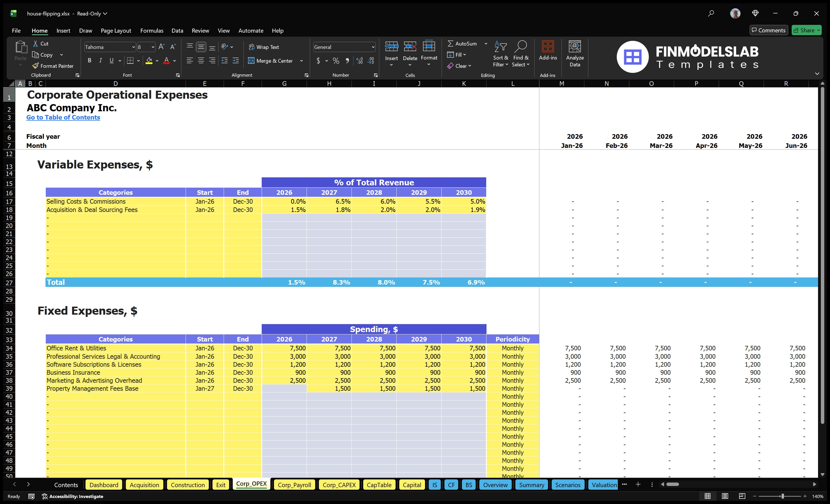Click the add new sheet plus button
This screenshot has height=504, width=830.
click(638, 485)
